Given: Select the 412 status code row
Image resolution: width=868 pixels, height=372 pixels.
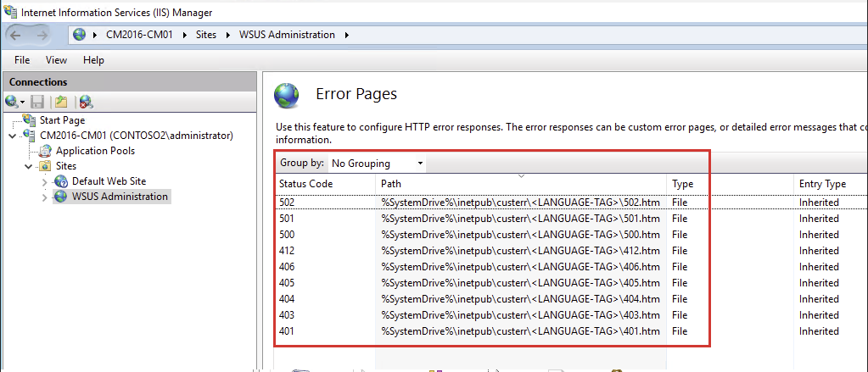Looking at the screenshot, I should coord(571,250).
